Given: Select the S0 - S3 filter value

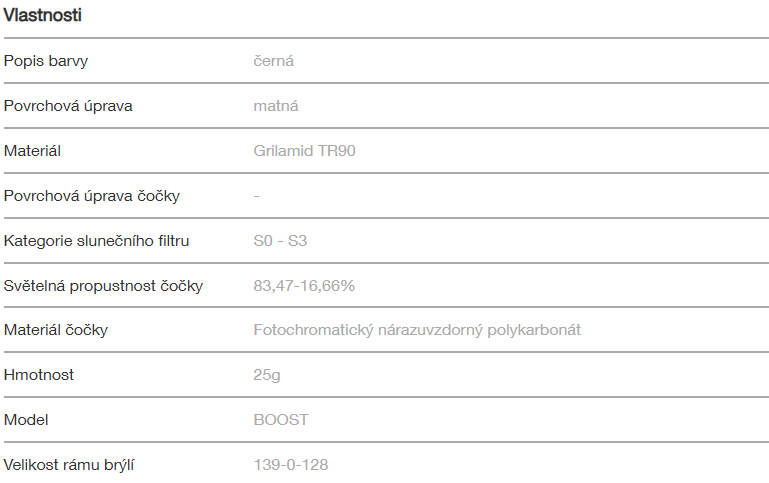Looking at the screenshot, I should tap(281, 241).
